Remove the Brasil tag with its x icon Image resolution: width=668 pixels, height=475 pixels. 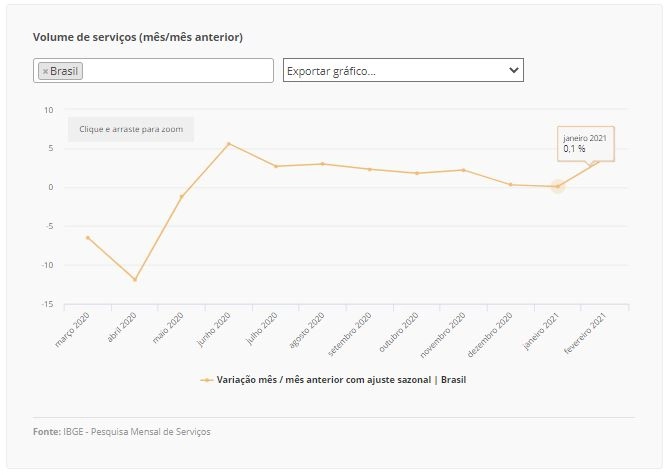click(x=45, y=72)
